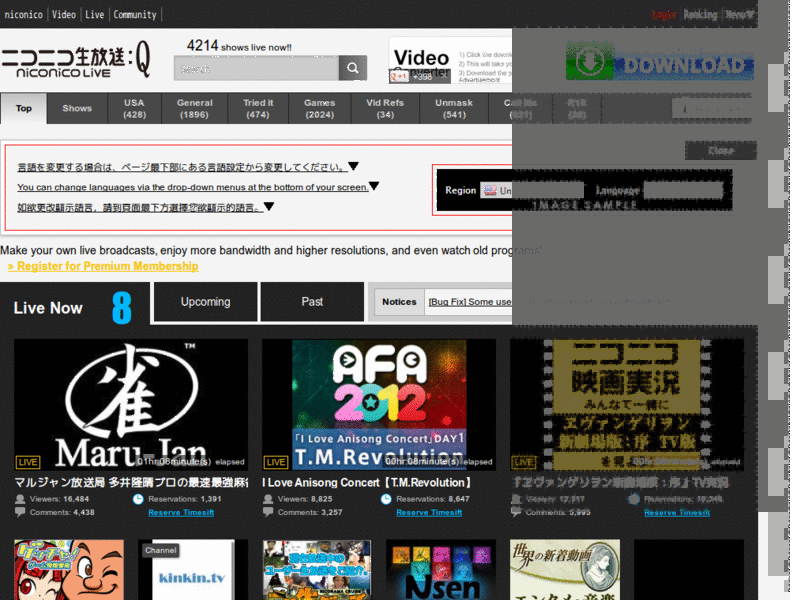The image size is (800, 600).
Task: Open the 世界の新着動画 thumbnail
Action: coord(565,570)
